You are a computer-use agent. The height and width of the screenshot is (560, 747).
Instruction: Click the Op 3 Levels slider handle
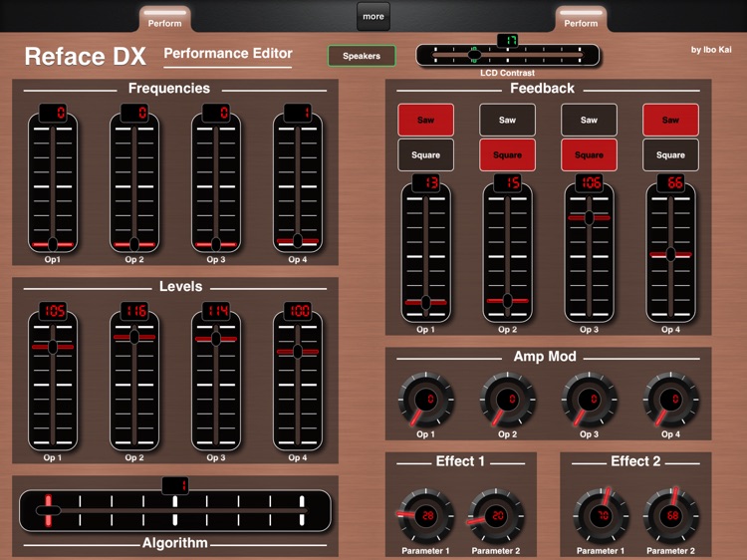point(216,339)
